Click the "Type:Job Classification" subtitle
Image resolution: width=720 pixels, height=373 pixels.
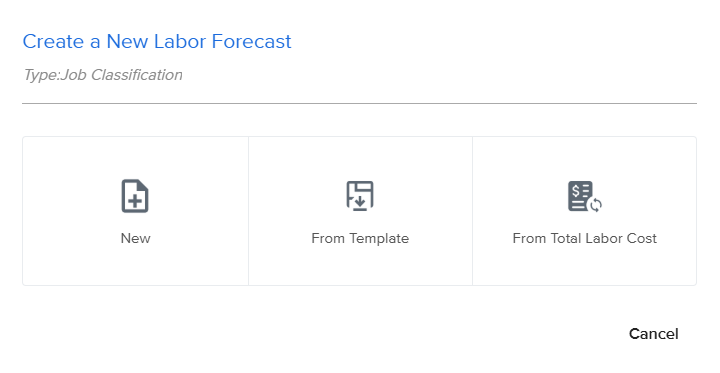pos(103,75)
